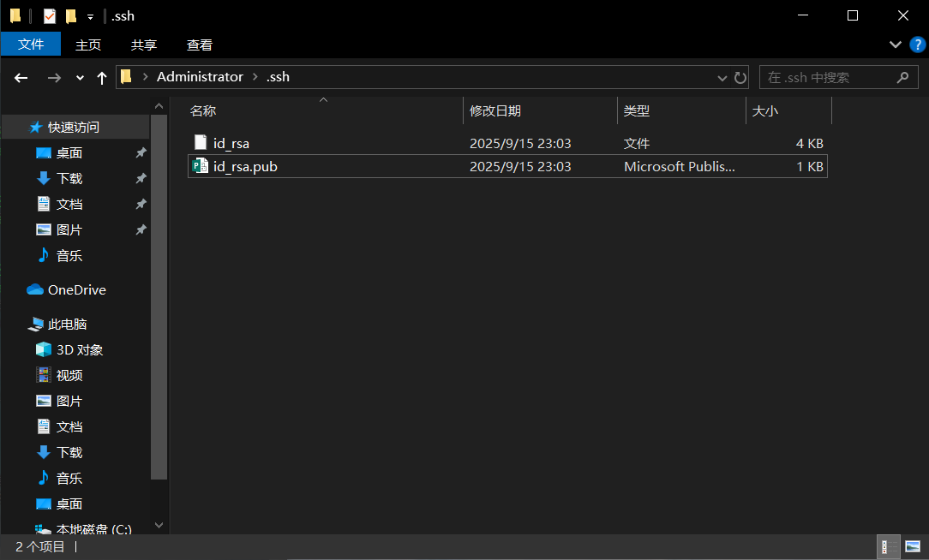Click the pin icon next to 桌面

141,152
